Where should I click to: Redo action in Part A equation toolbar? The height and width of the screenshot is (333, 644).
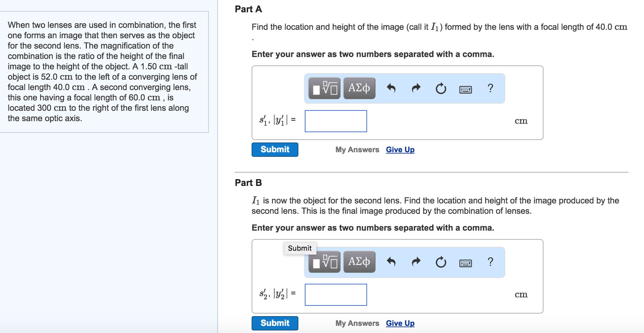(x=415, y=88)
